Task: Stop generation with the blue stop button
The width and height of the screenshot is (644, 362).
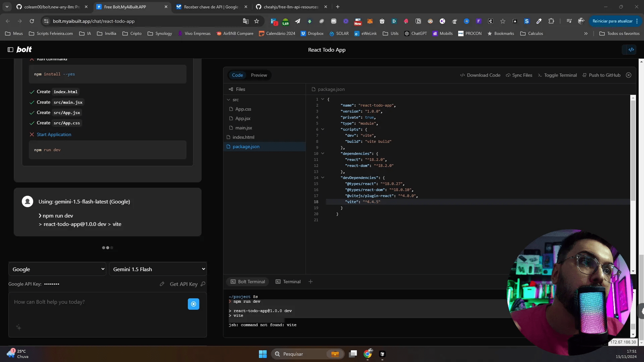Action: tap(194, 304)
